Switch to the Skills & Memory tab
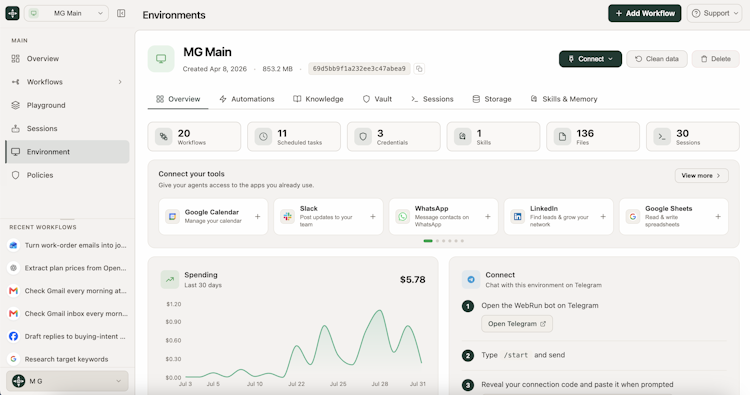This screenshot has height=395, width=750. pos(563,99)
